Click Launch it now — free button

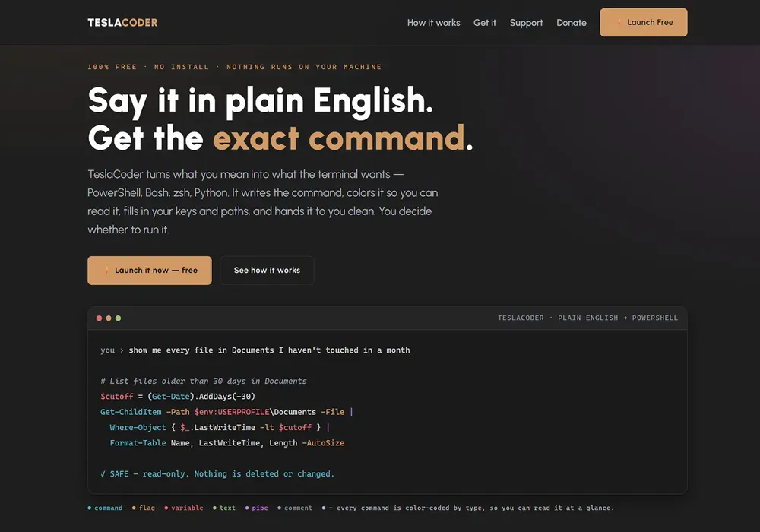(149, 271)
